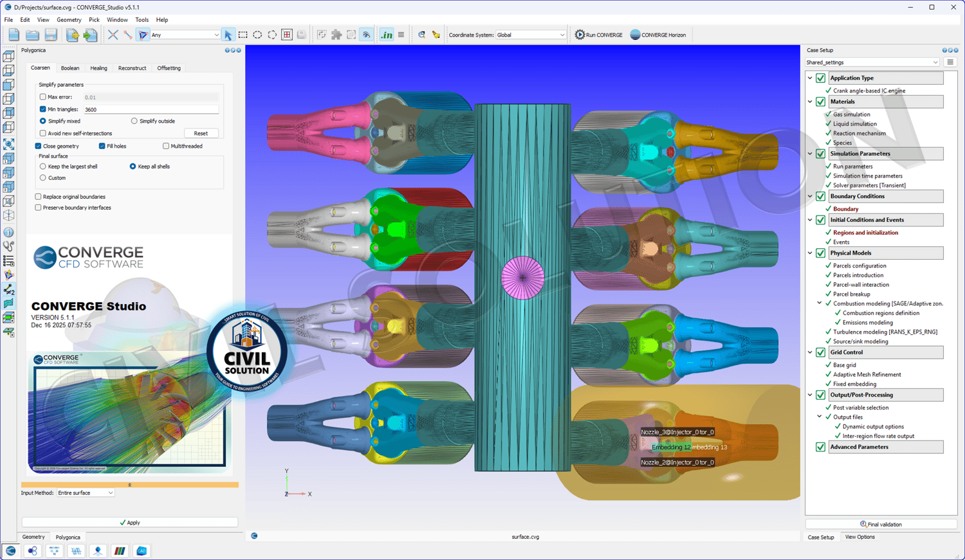This screenshot has width=965, height=560.
Task: Open the chemistry molecule module icon
Action: pos(32,551)
